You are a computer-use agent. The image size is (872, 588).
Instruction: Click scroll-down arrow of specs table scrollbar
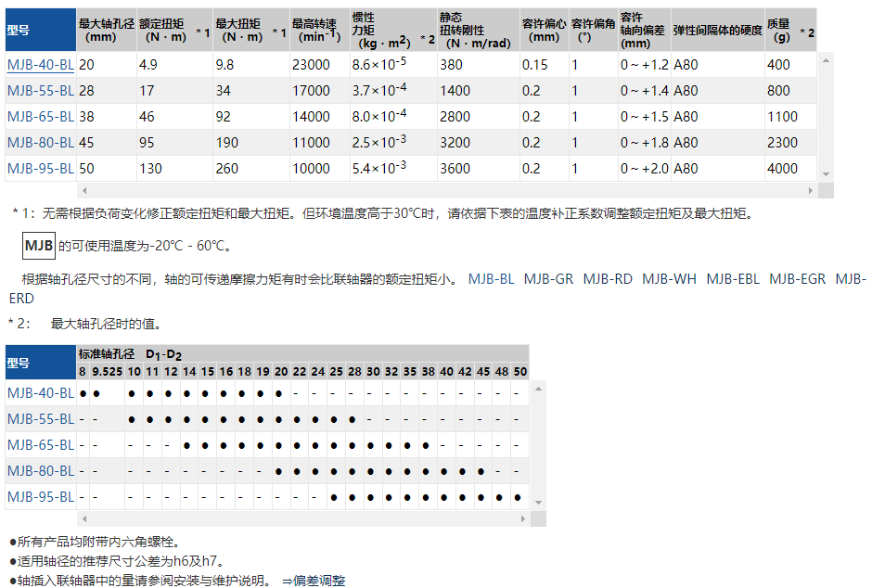(826, 174)
